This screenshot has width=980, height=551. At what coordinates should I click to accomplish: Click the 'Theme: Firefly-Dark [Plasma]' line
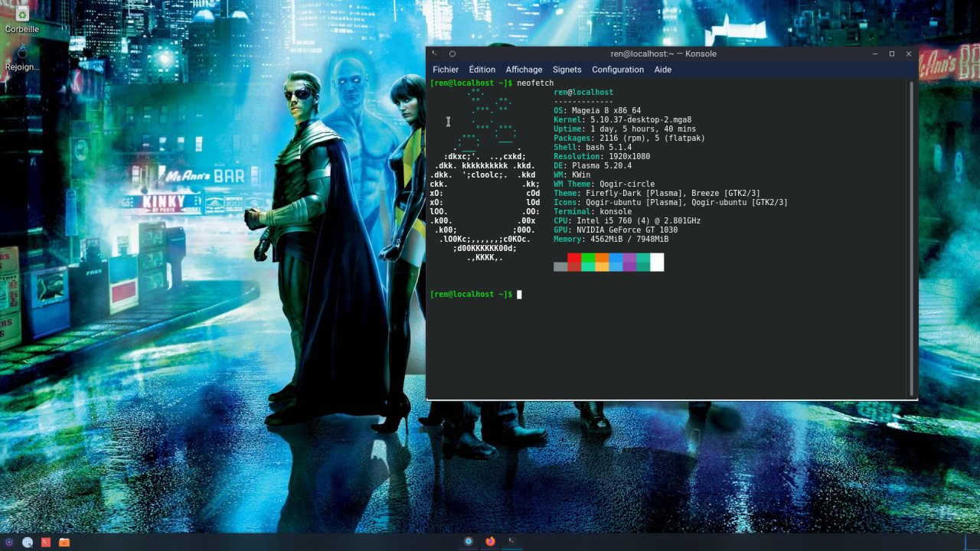pyautogui.click(x=657, y=194)
